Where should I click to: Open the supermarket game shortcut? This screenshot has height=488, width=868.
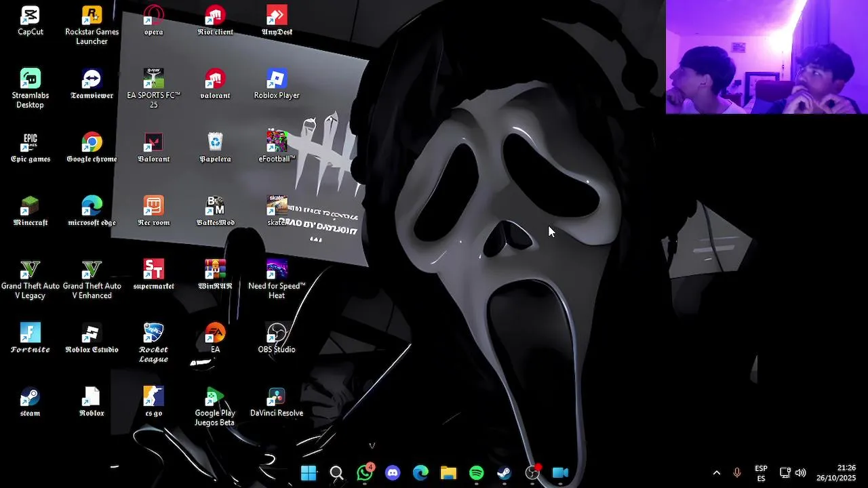(153, 275)
